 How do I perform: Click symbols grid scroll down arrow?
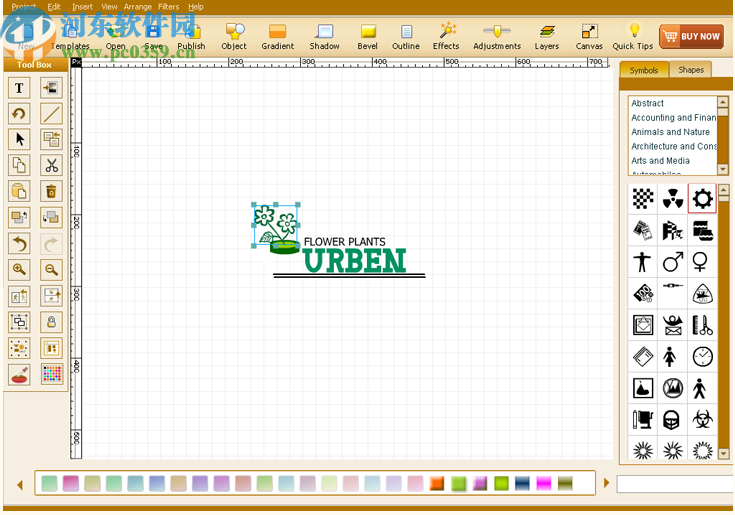[x=723, y=453]
